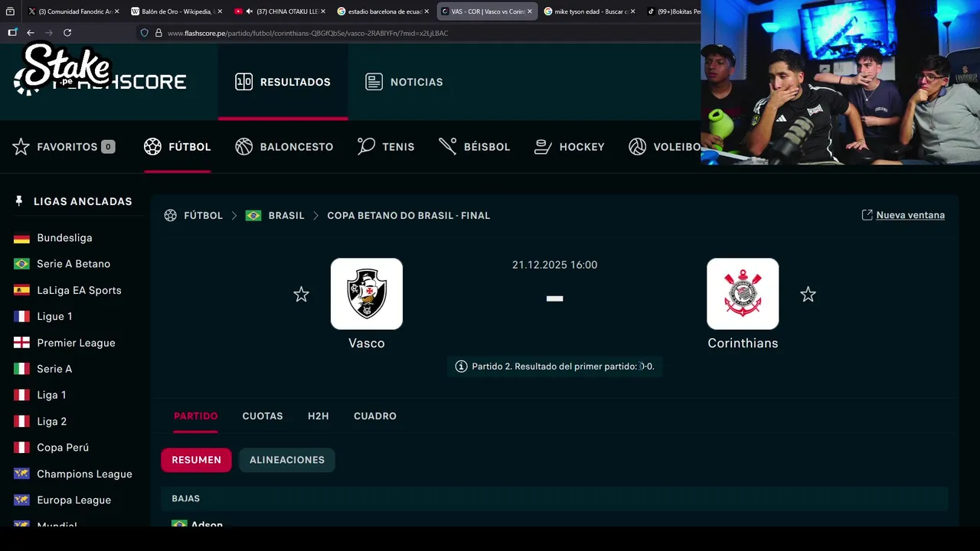Open the Nueva ventana link
980x551 pixels.
pyautogui.click(x=910, y=215)
